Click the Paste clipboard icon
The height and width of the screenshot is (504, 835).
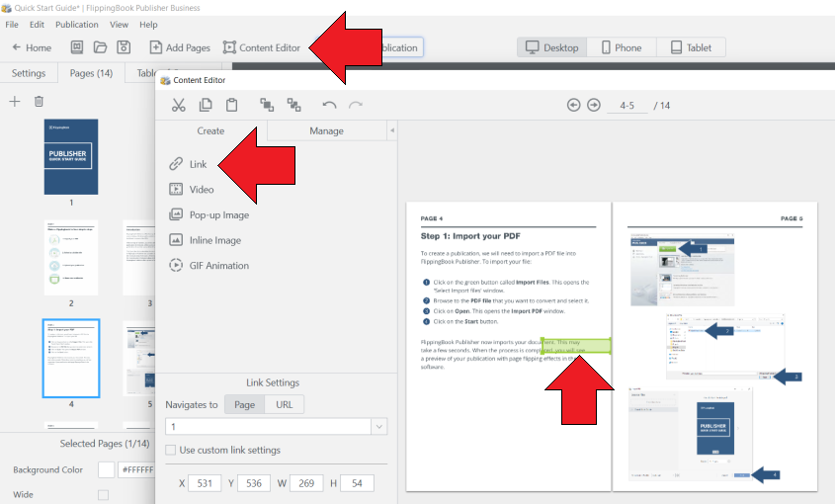[231, 105]
